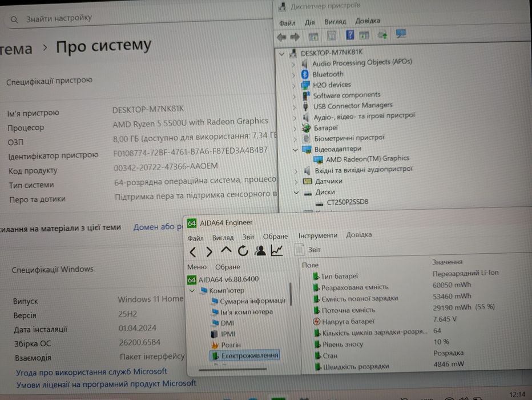Open Звіт menu in AIDA64 menu bar
This screenshot has height=400, width=532.
tap(248, 237)
